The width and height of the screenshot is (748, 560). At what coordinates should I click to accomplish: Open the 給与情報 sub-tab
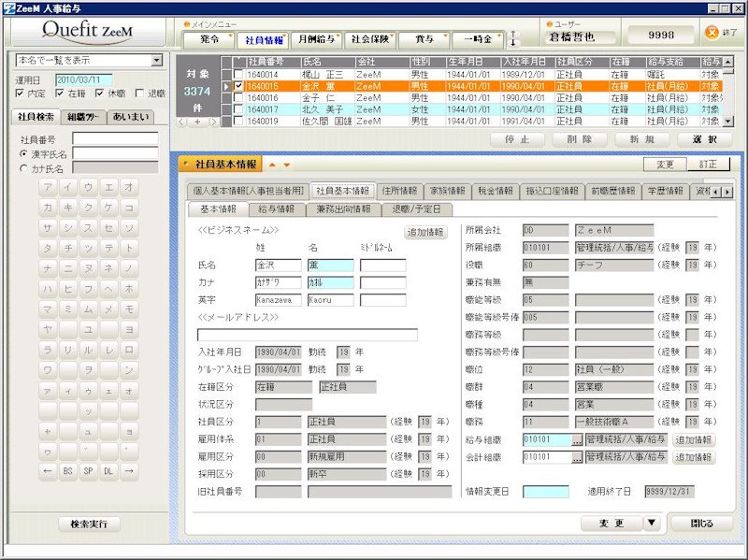click(276, 209)
